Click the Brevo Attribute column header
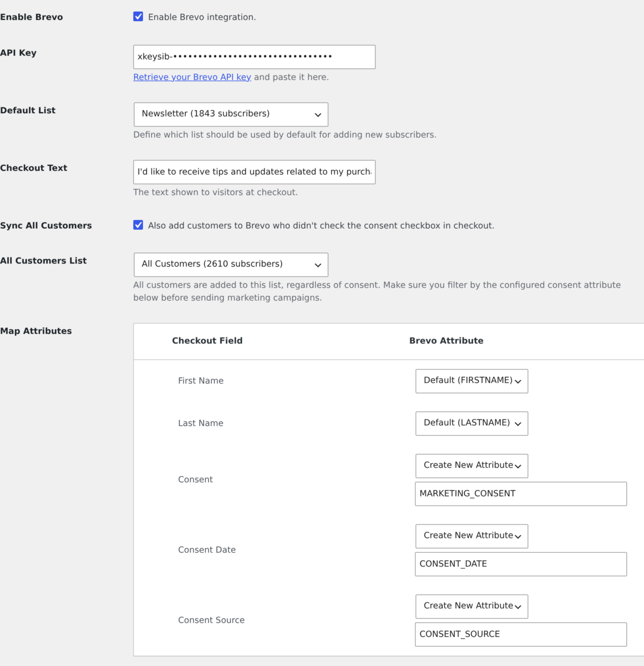Image resolution: width=644 pixels, height=666 pixels. [446, 341]
